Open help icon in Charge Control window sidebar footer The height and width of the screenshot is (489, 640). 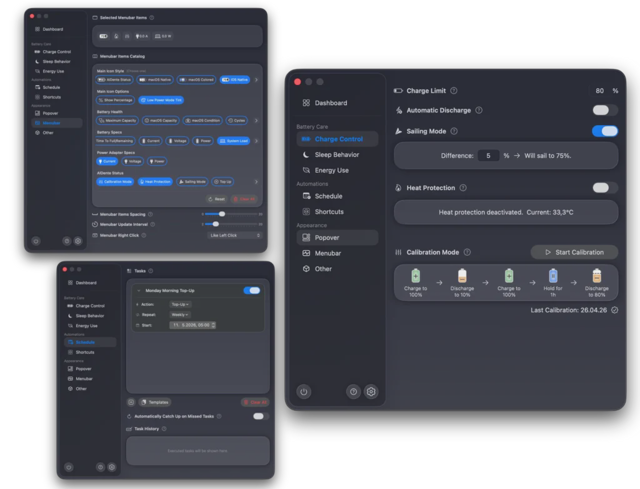[x=353, y=392]
